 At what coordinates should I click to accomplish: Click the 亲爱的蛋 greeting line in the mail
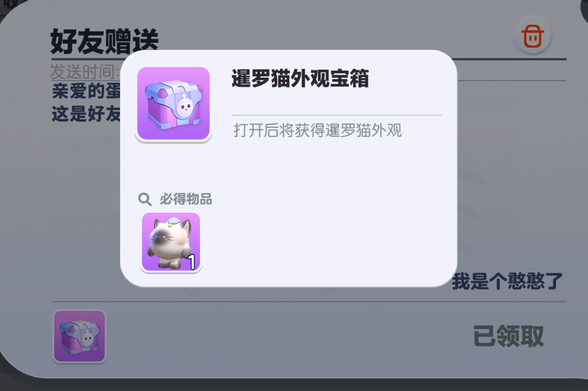click(x=86, y=91)
